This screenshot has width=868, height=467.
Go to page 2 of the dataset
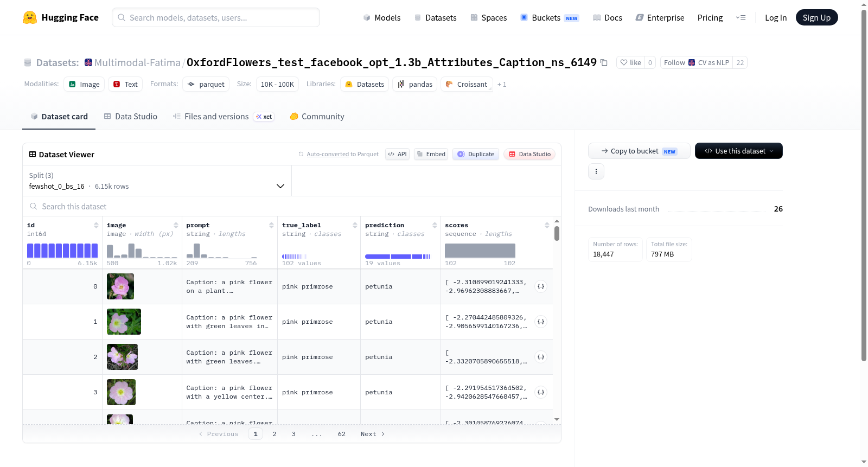pyautogui.click(x=275, y=434)
